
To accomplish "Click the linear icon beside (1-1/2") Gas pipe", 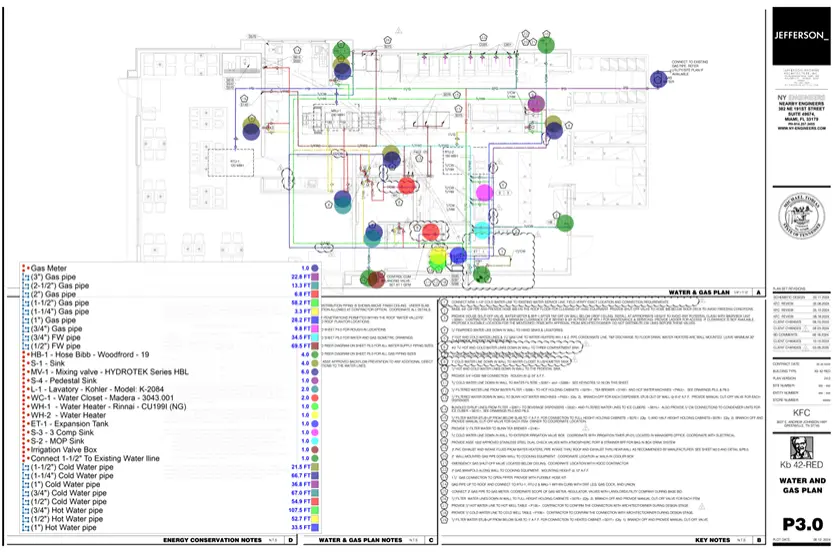I will coord(25,303).
